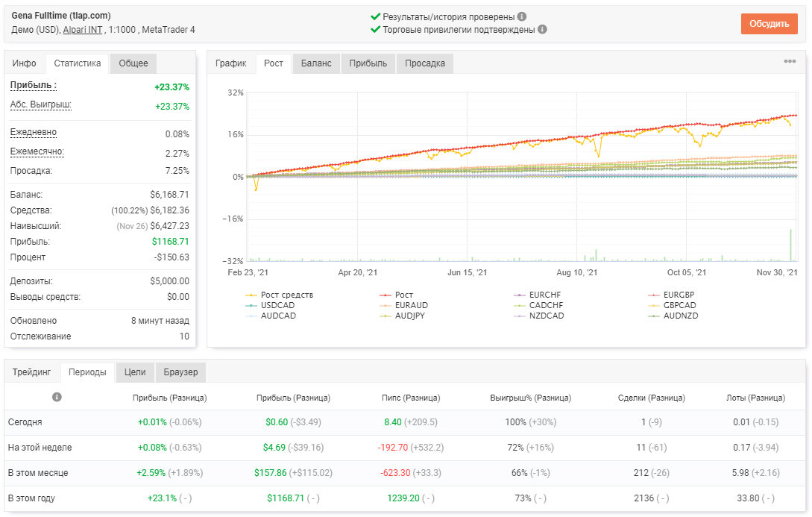
Task: Switch to the Инфо tab
Action: 25,63
